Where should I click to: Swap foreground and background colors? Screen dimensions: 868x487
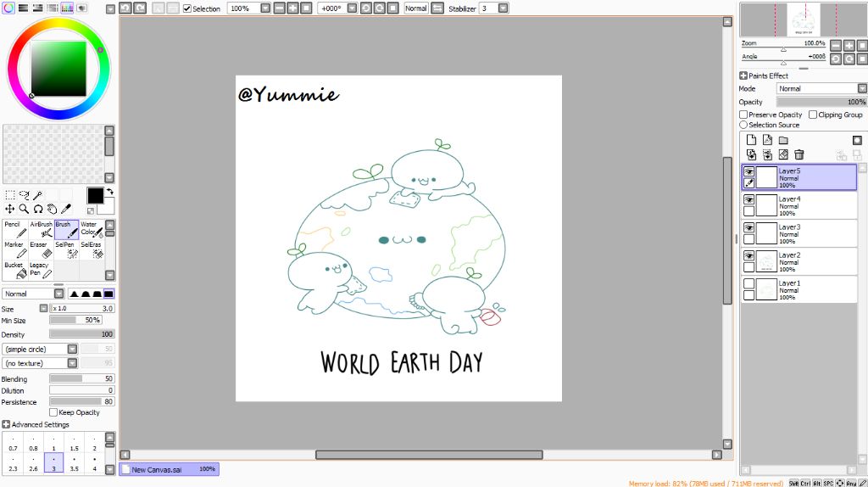click(x=109, y=192)
